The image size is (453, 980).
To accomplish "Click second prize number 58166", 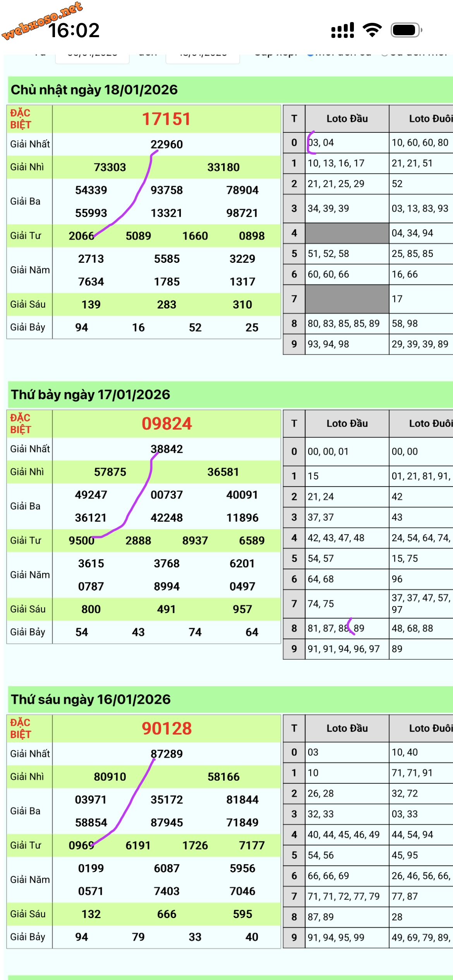I will click(223, 777).
